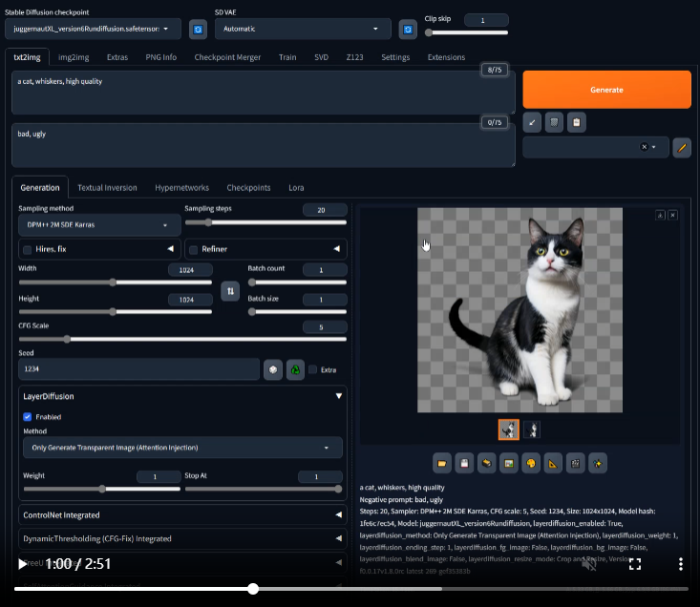Expand DynamicThresholding (CFG-Fix) Integrated panel
The width and height of the screenshot is (700, 607).
tap(182, 539)
